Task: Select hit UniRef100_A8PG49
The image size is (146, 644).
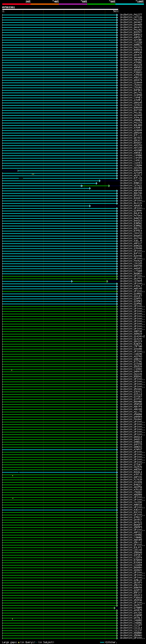Action: pos(131,191)
